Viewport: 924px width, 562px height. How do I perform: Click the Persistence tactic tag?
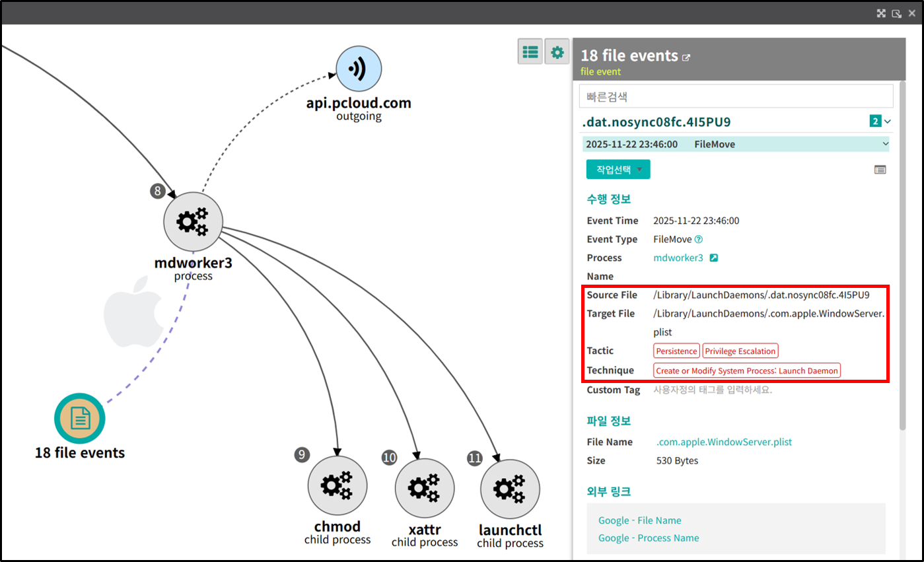[676, 351]
